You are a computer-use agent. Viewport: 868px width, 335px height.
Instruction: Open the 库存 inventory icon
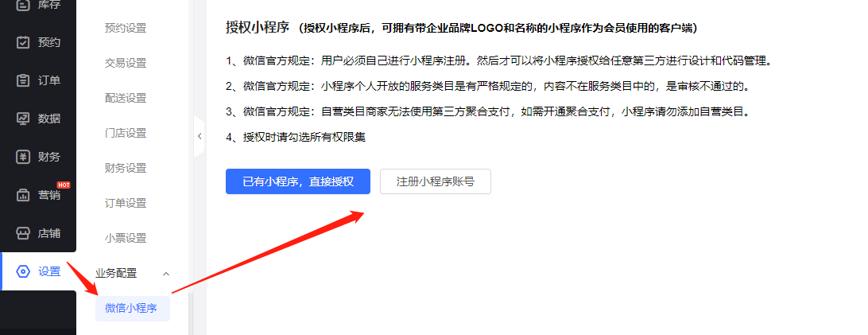[23, 6]
